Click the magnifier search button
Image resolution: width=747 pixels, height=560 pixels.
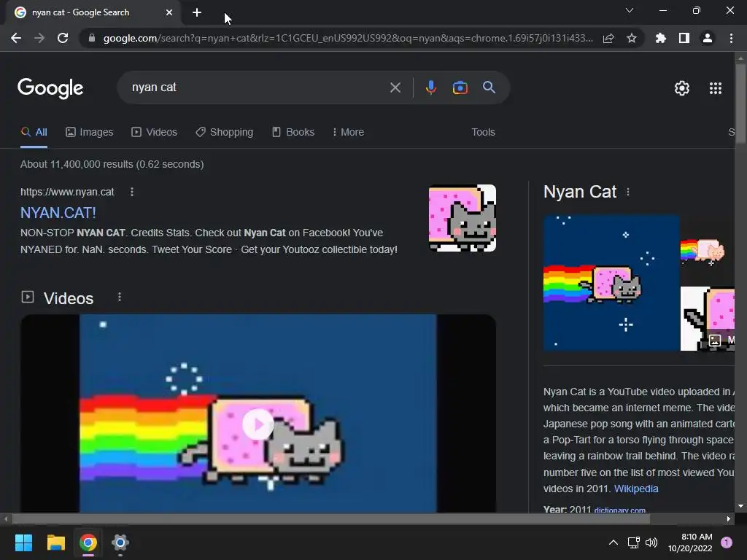489,87
